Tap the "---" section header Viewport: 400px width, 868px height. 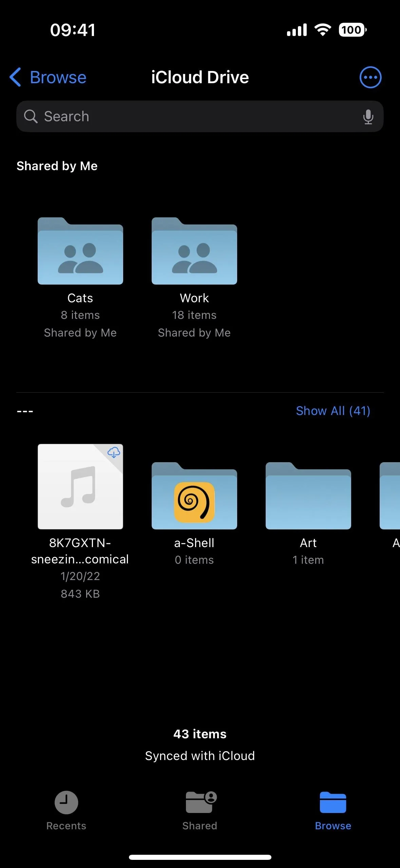click(x=25, y=411)
